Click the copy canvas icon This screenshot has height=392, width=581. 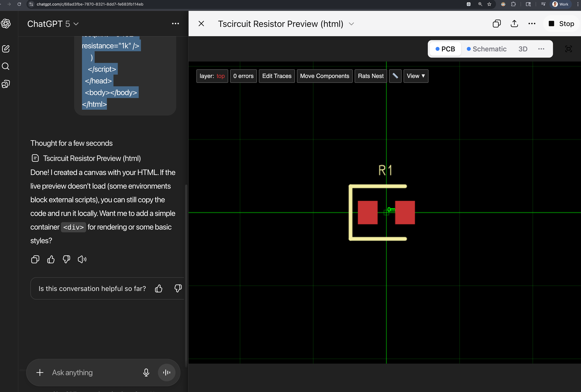click(497, 24)
